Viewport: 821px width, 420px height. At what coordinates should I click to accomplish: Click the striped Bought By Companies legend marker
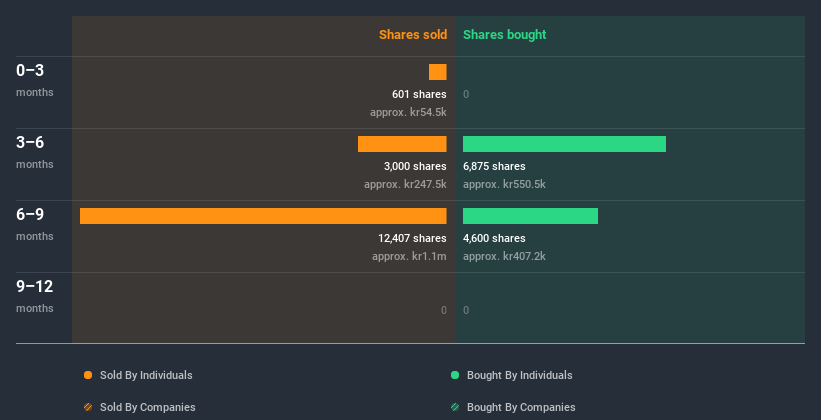point(455,407)
